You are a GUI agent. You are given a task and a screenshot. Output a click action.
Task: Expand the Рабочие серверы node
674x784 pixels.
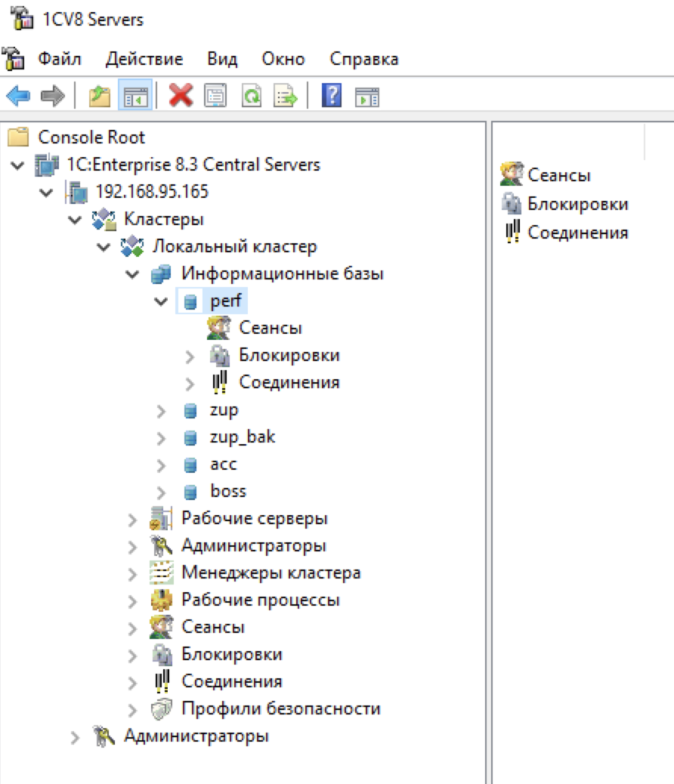[x=132, y=520]
